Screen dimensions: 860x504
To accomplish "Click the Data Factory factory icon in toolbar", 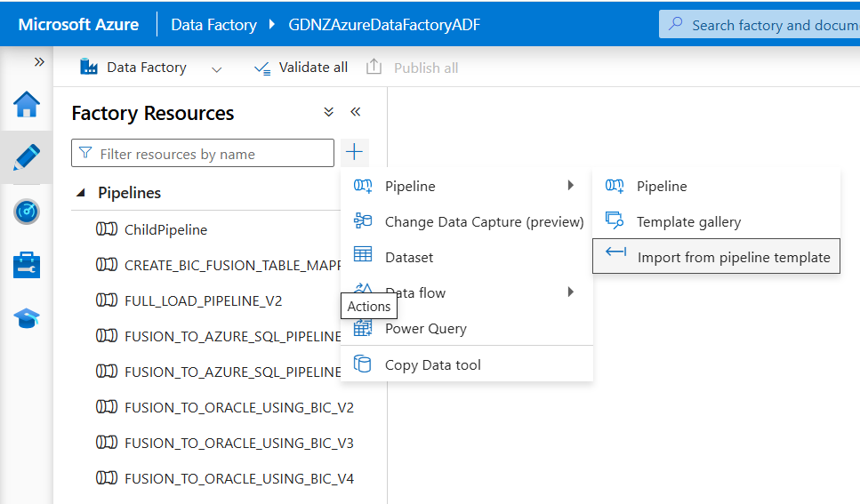I will [x=89, y=67].
